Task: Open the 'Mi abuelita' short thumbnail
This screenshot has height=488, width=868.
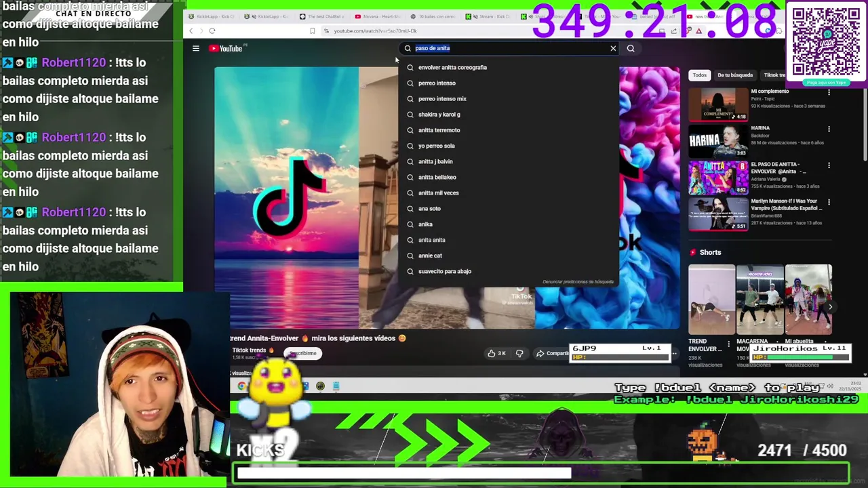Action: pyautogui.click(x=808, y=300)
